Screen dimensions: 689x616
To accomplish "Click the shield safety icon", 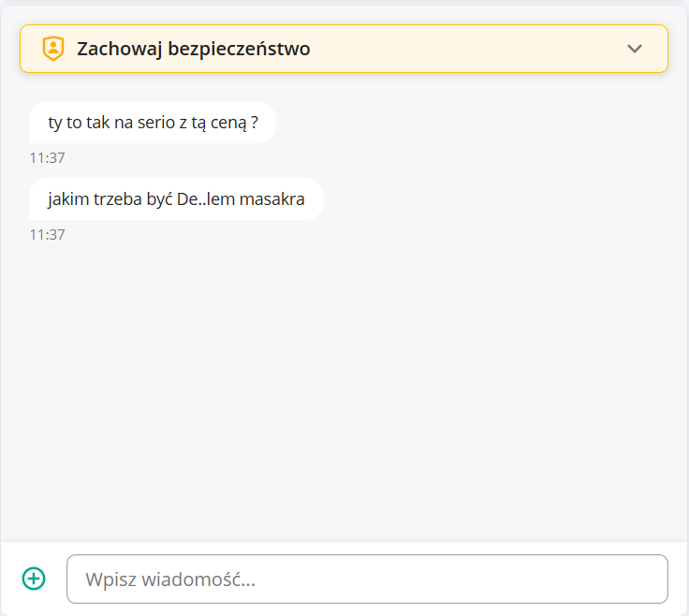I will pyautogui.click(x=53, y=49).
